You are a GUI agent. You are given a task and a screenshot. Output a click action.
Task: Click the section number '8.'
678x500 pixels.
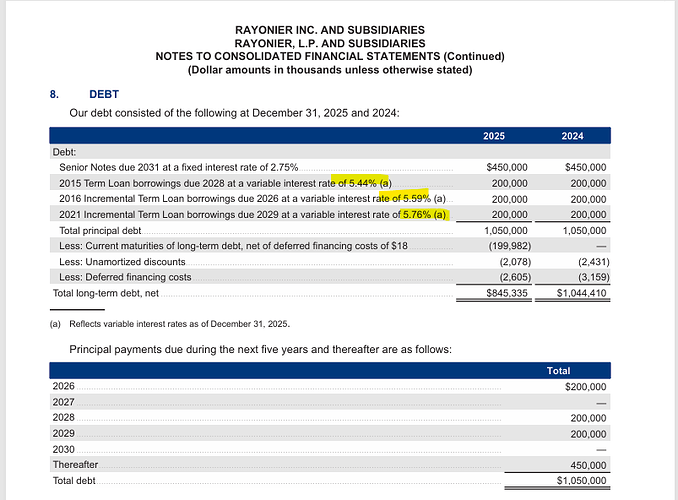pyautogui.click(x=54, y=94)
